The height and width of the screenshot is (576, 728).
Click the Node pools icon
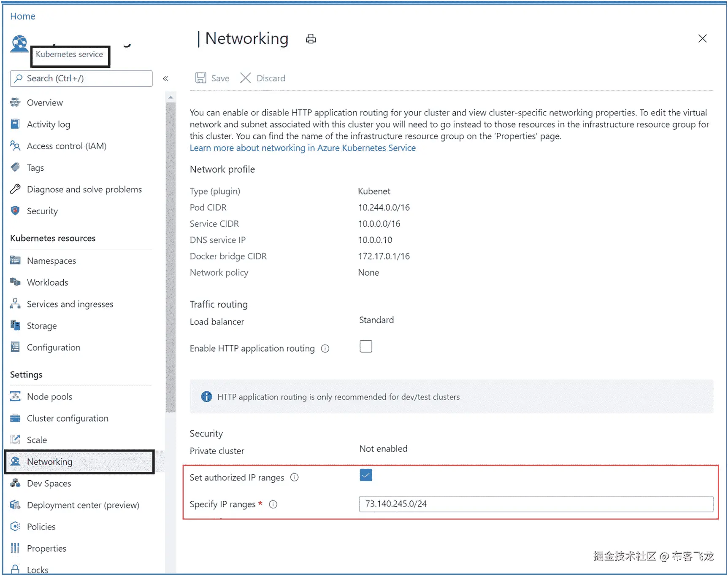15,396
